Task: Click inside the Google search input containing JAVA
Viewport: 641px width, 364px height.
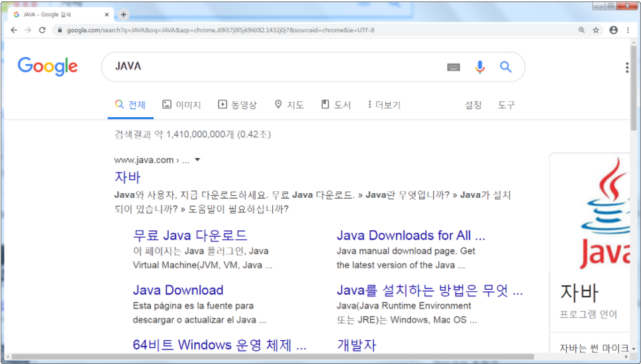Action: 274,67
